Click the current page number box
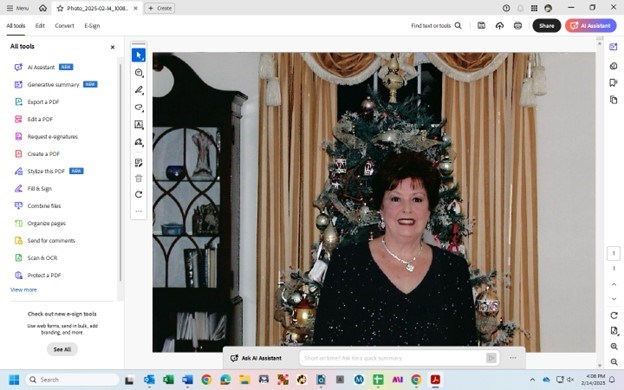This screenshot has height=390, width=624. (x=613, y=253)
